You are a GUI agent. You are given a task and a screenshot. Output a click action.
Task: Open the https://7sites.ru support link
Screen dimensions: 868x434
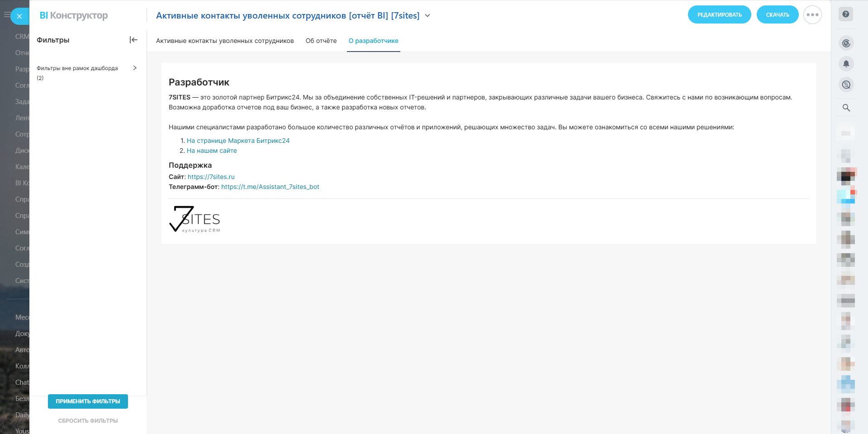pyautogui.click(x=211, y=177)
